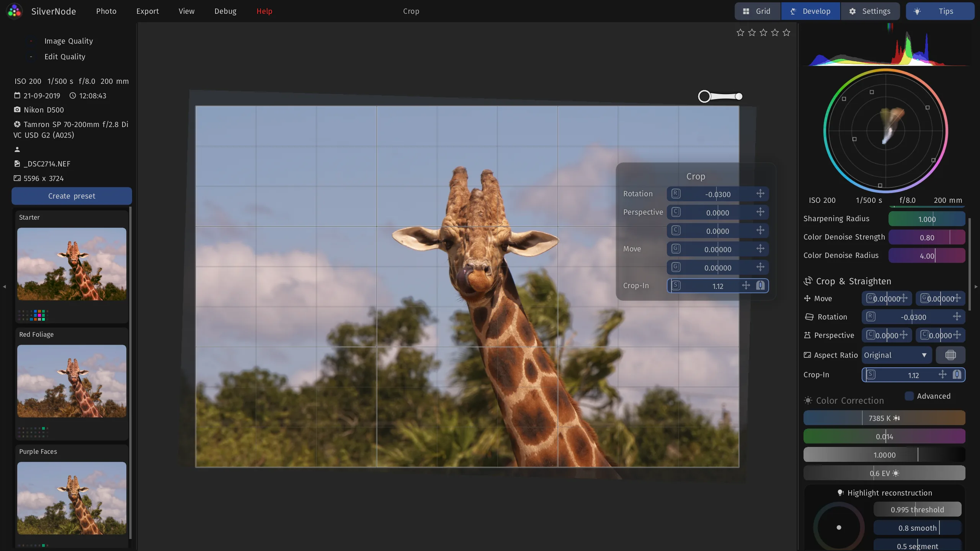
Task: Open the Aspect Ratio dropdown set to Original
Action: click(897, 355)
